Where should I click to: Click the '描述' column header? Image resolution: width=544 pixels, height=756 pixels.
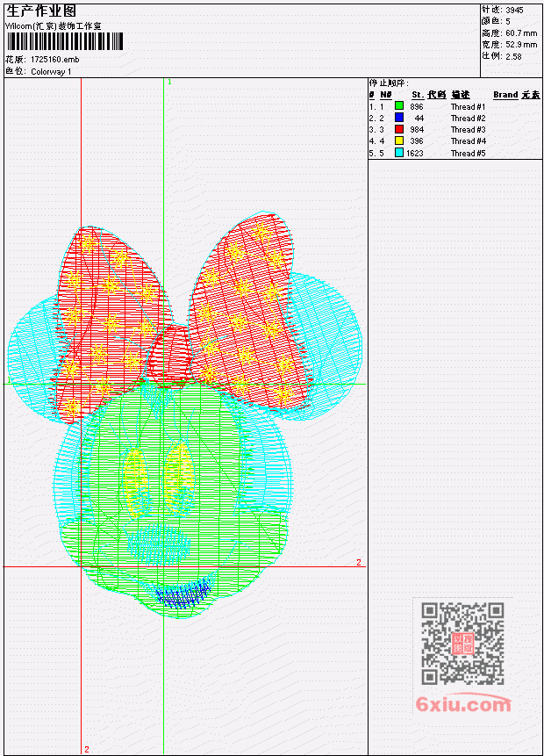[x=461, y=95]
